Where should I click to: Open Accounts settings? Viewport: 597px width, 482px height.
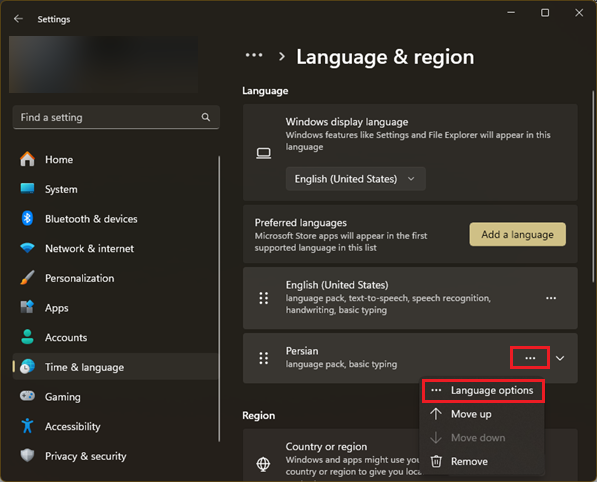click(116, 337)
